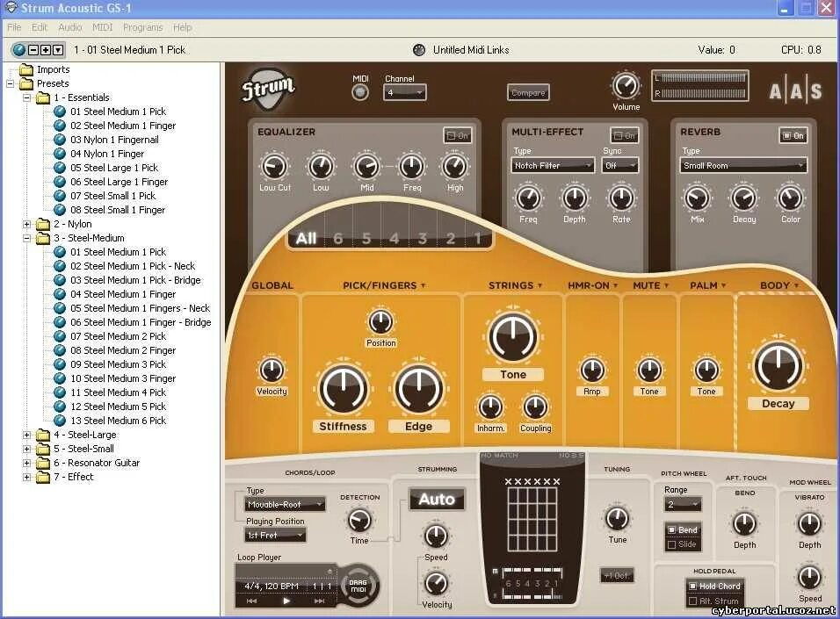Click the MIDI indicator LED
The width and height of the screenshot is (840, 619).
point(360,93)
